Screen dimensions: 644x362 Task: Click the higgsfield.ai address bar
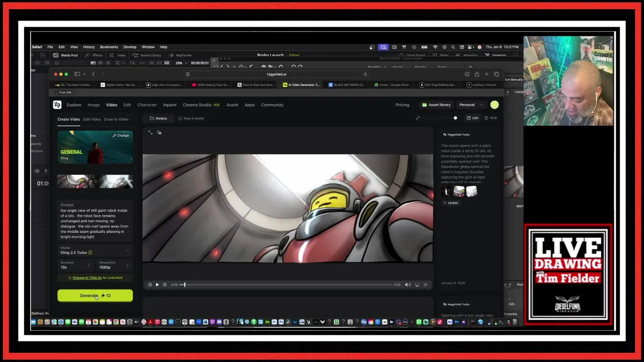pos(277,74)
